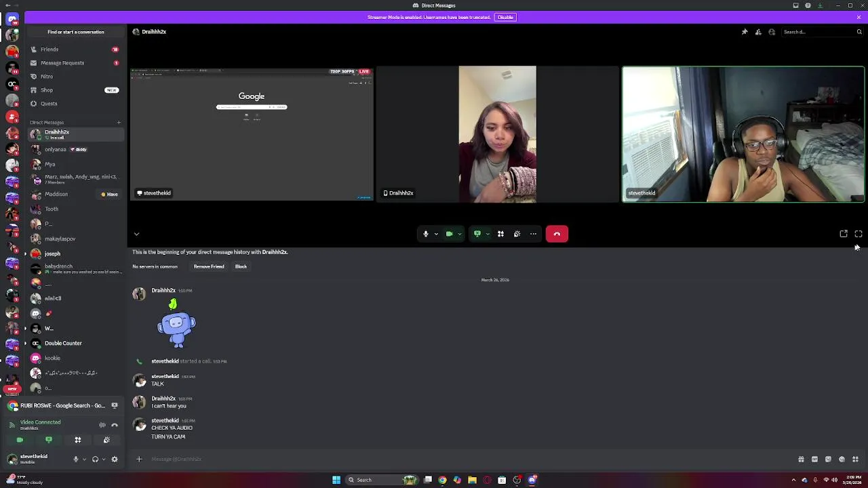This screenshot has width=868, height=488.
Task: Select Draihhh2x's video tile
Action: pyautogui.click(x=497, y=134)
